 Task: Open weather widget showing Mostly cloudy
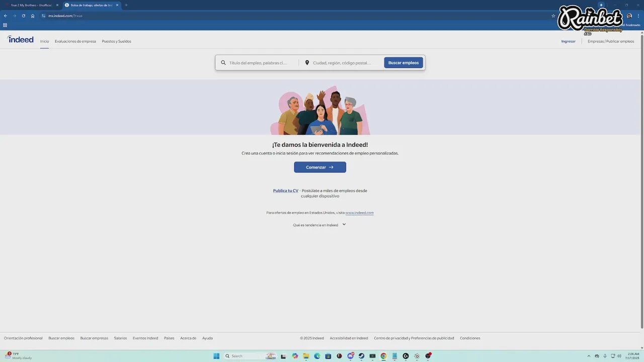[x=19, y=356]
